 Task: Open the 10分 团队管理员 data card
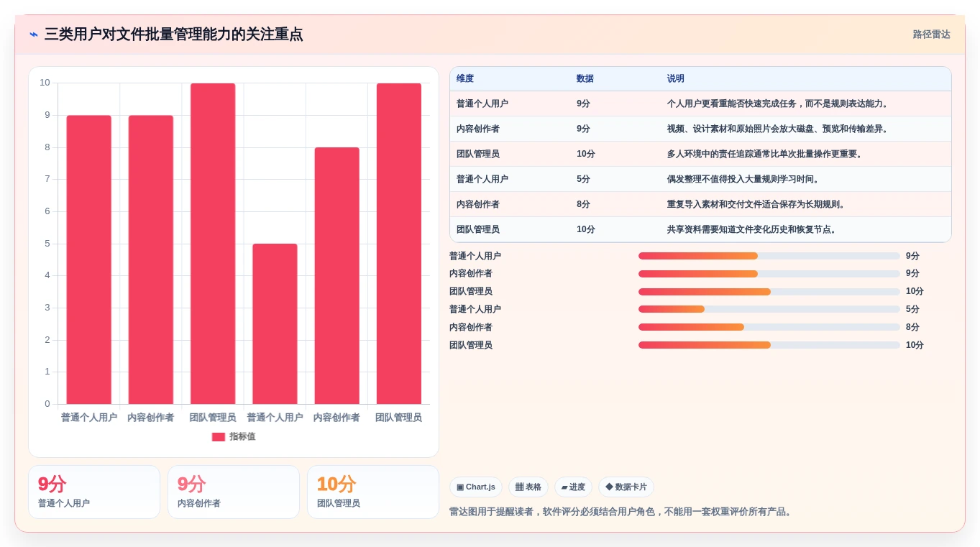[373, 492]
